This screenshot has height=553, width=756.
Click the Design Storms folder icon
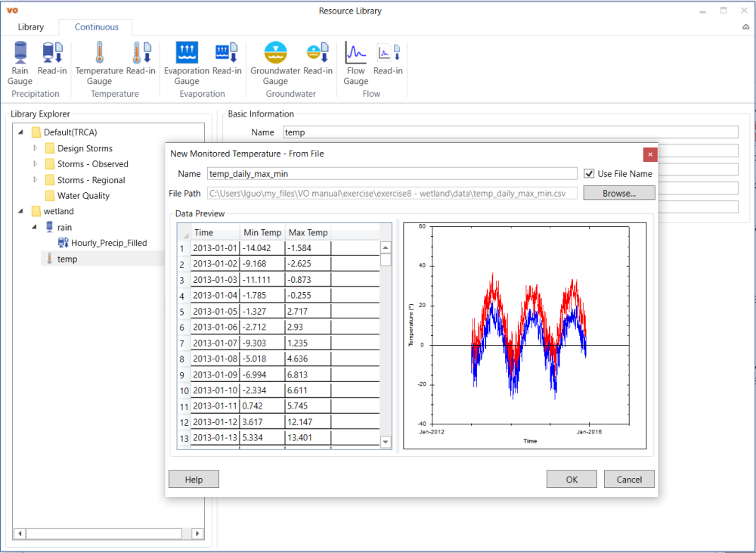(50, 148)
